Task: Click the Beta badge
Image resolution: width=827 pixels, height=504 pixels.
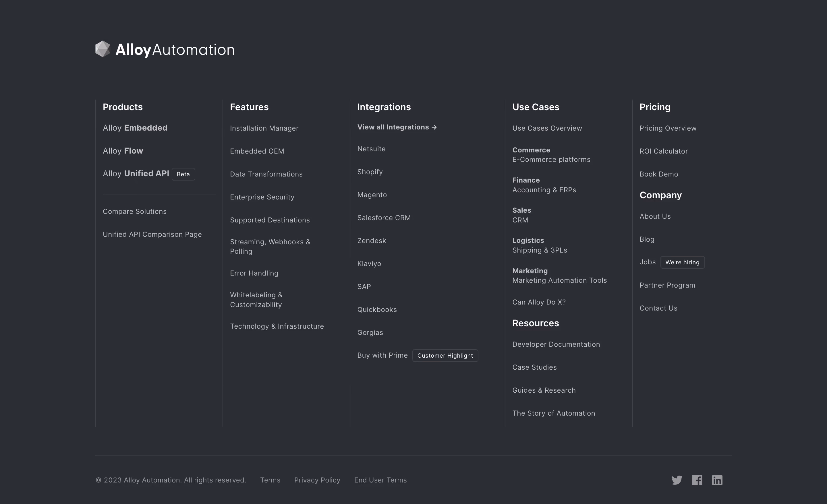Action: tap(183, 174)
